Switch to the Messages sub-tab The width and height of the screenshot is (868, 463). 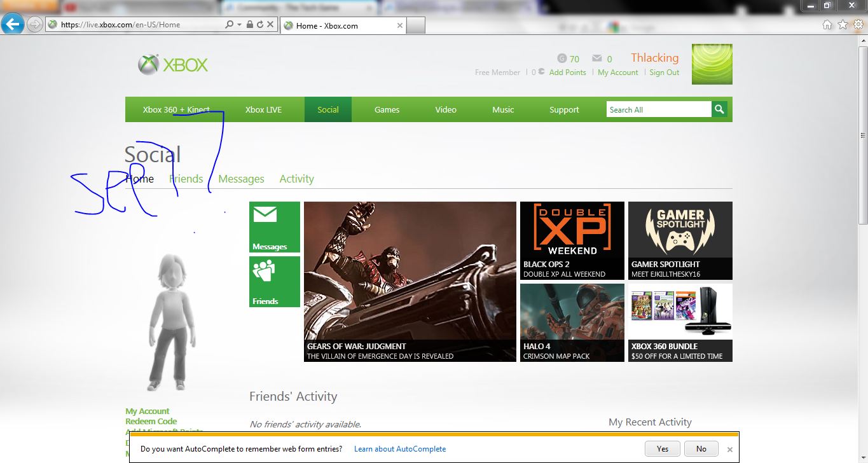click(241, 179)
